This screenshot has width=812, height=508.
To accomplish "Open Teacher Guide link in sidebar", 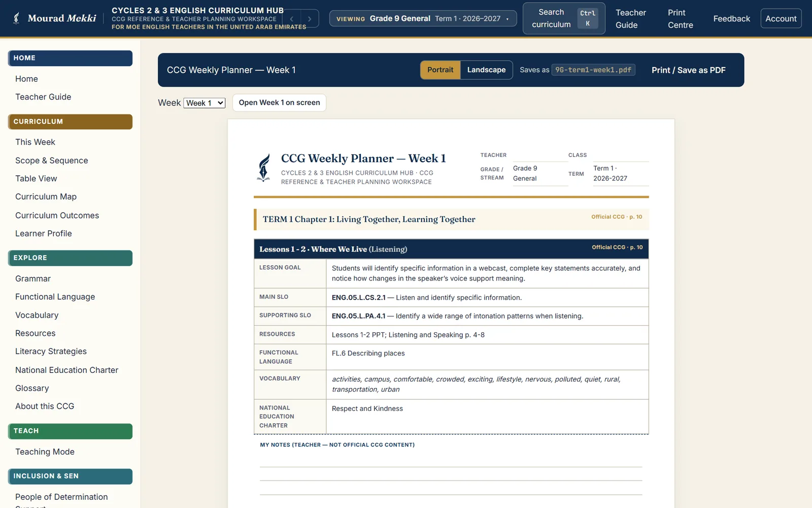I will click(x=43, y=97).
